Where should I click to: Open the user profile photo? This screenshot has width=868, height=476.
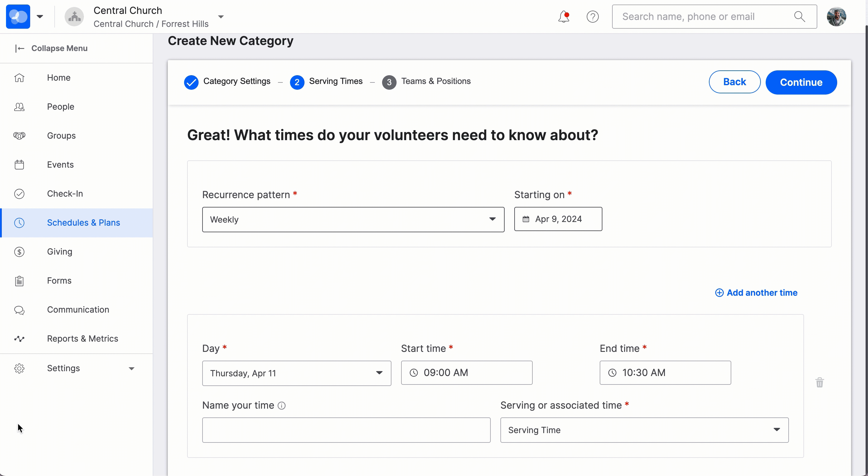(x=836, y=17)
